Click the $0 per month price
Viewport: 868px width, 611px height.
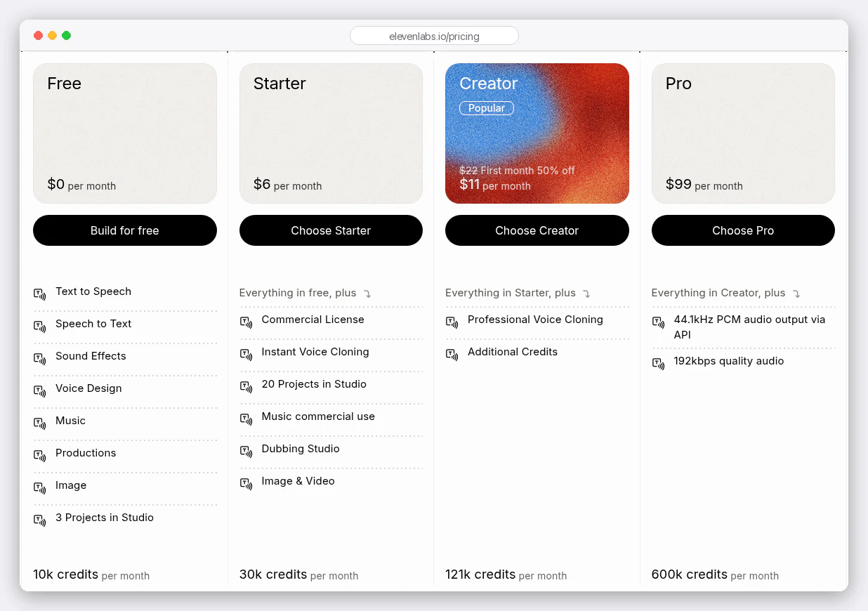pyautogui.click(x=81, y=185)
